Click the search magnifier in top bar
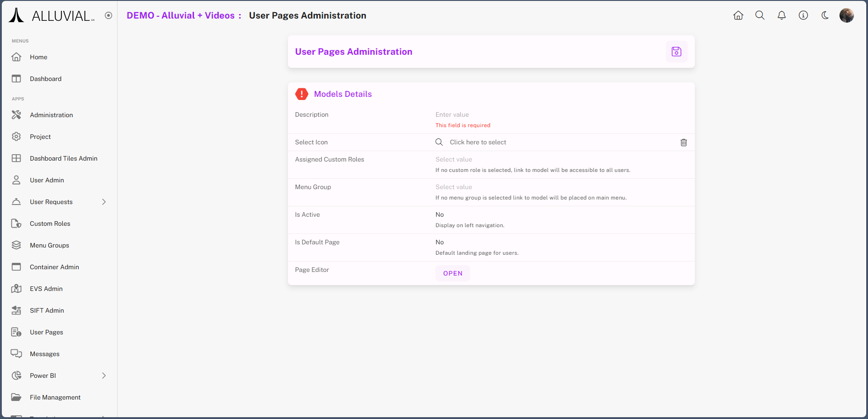868x419 pixels. click(759, 15)
